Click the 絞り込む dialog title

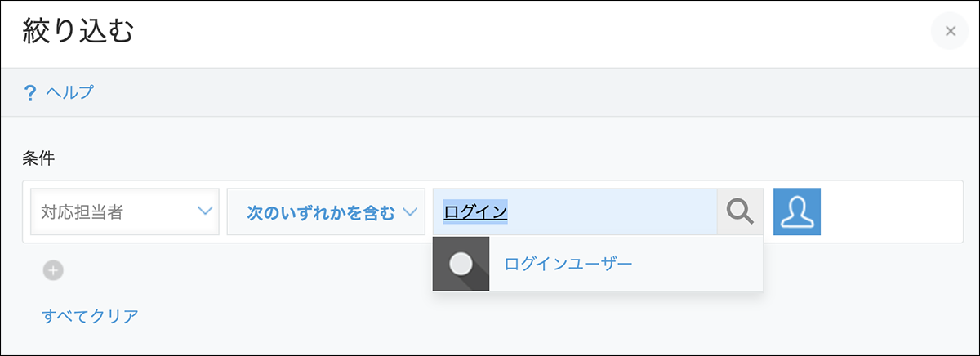78,33
